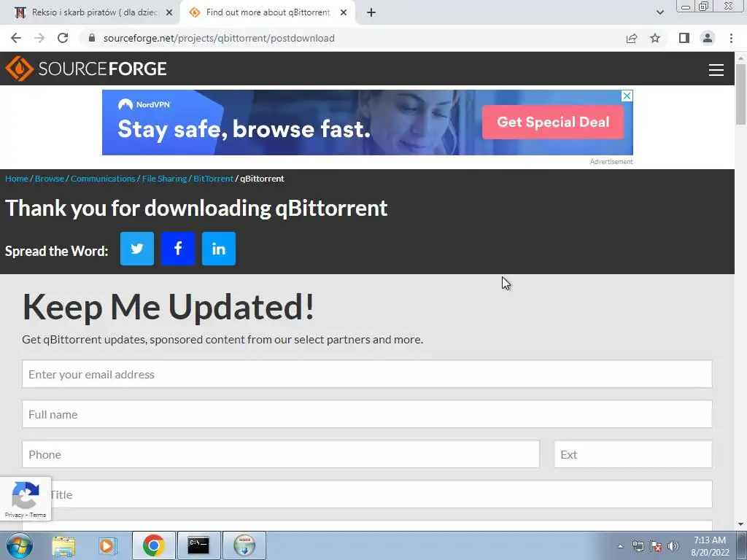The height and width of the screenshot is (560, 747).
Task: Click the scrollbar up arrow
Action: coord(740,58)
